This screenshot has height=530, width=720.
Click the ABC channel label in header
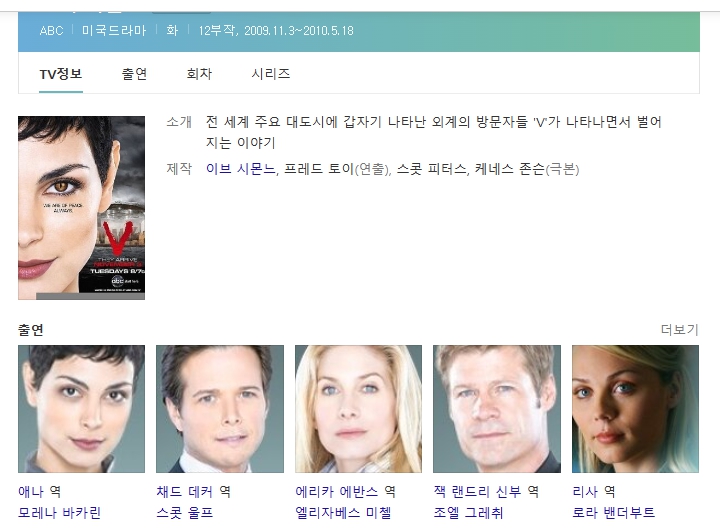tap(51, 31)
